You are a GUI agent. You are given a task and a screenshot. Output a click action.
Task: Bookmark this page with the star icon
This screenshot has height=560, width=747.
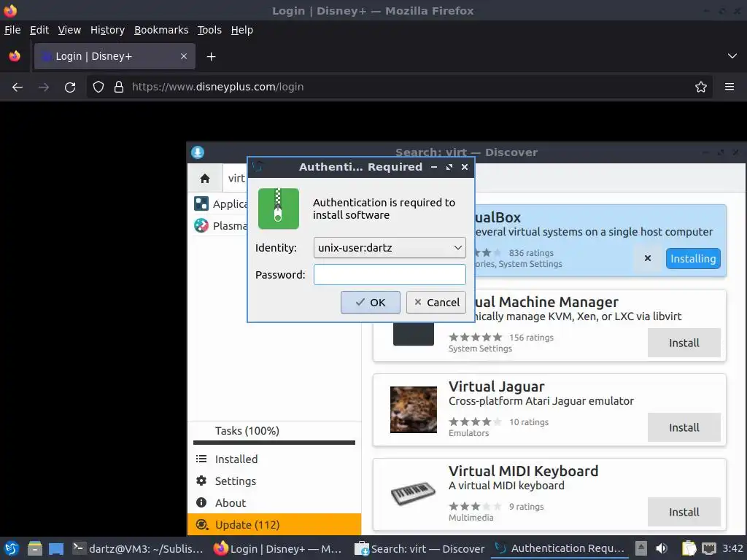click(x=701, y=87)
